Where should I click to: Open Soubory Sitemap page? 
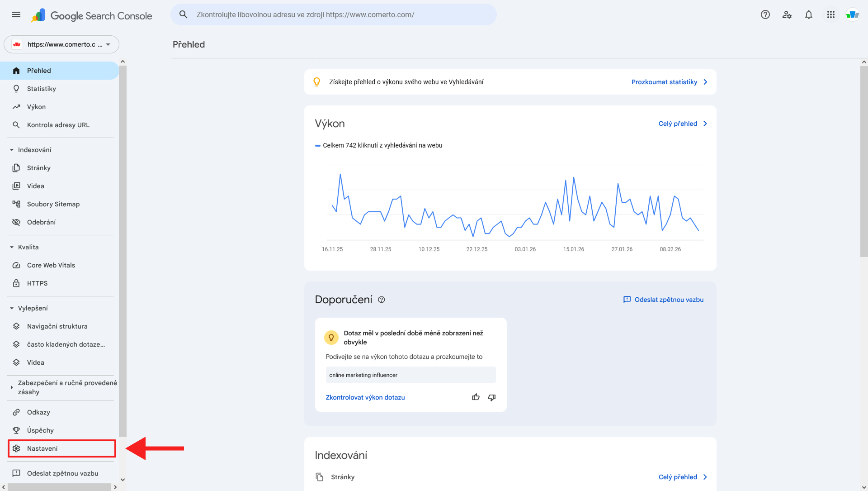[x=53, y=204]
